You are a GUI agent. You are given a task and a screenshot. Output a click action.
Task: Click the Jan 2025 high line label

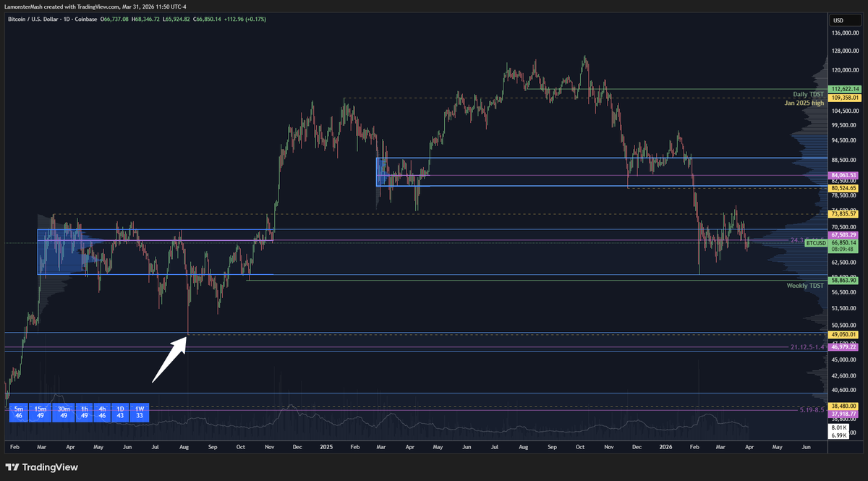[804, 103]
